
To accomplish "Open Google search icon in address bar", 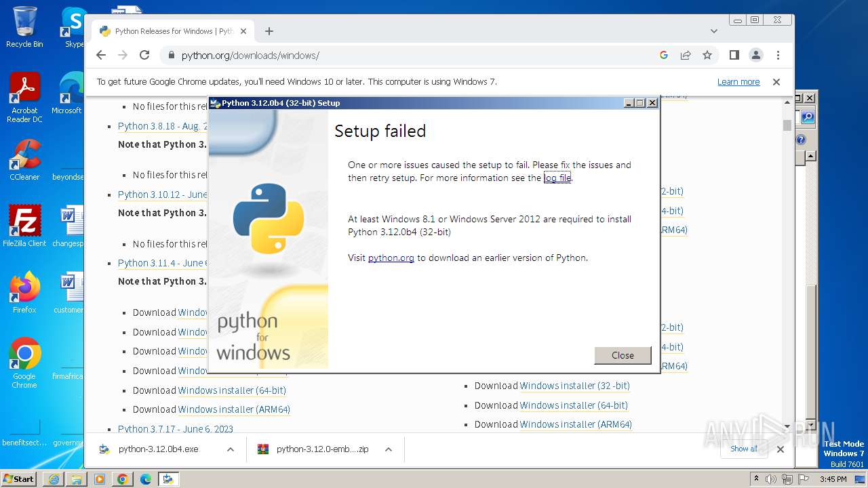I will tap(664, 55).
